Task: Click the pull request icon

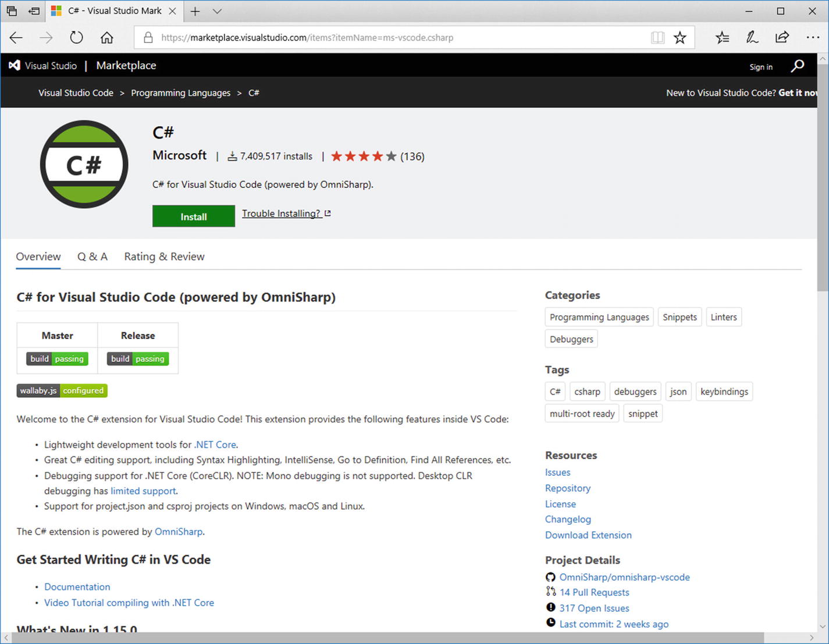Action: coord(551,592)
